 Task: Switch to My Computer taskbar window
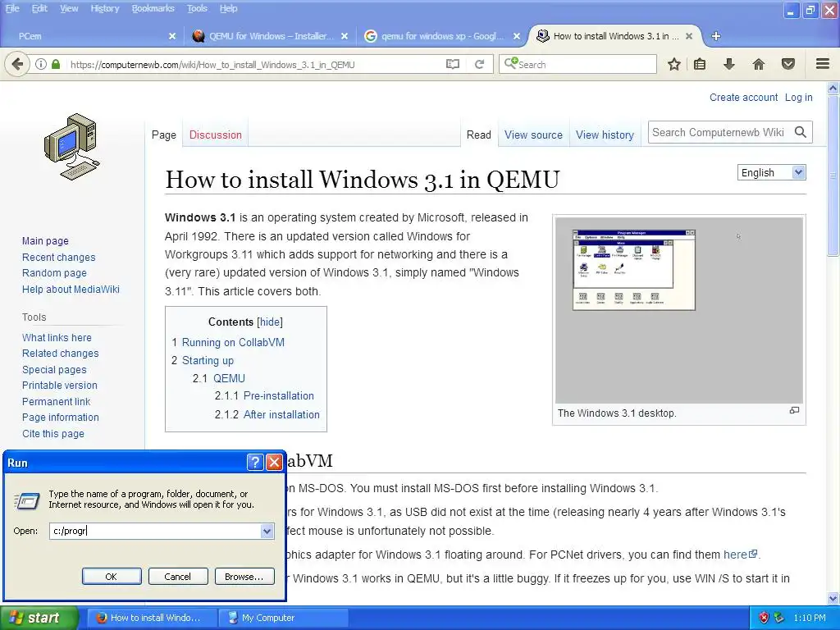click(284, 618)
